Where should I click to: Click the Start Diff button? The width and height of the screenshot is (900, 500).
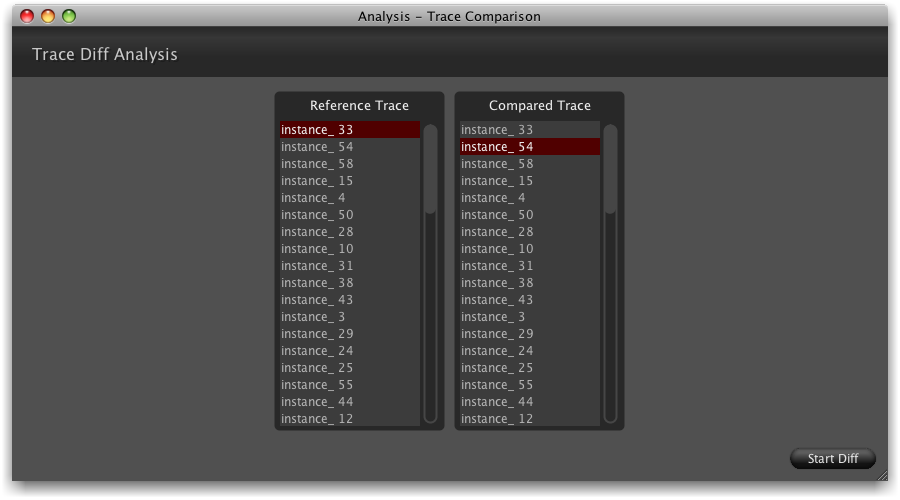(x=832, y=459)
